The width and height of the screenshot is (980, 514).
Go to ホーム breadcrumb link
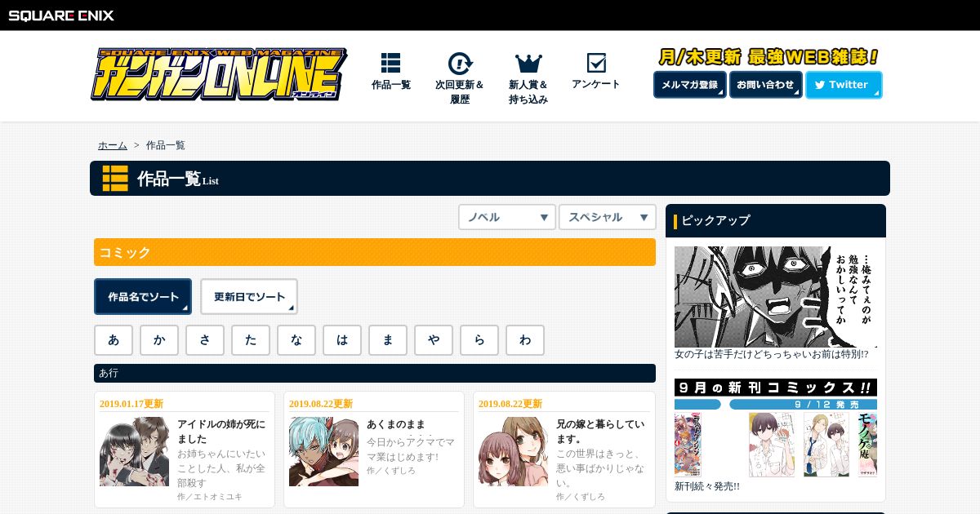coord(113,145)
